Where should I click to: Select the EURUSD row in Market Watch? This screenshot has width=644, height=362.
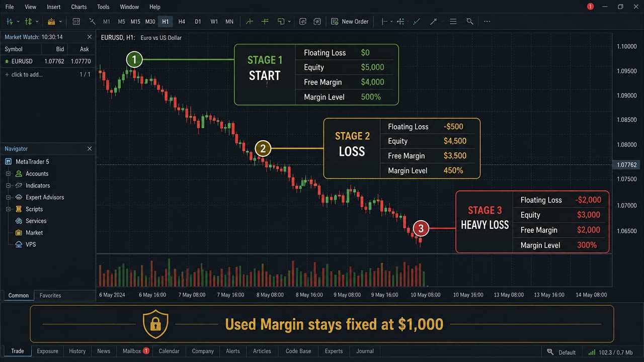(x=48, y=61)
